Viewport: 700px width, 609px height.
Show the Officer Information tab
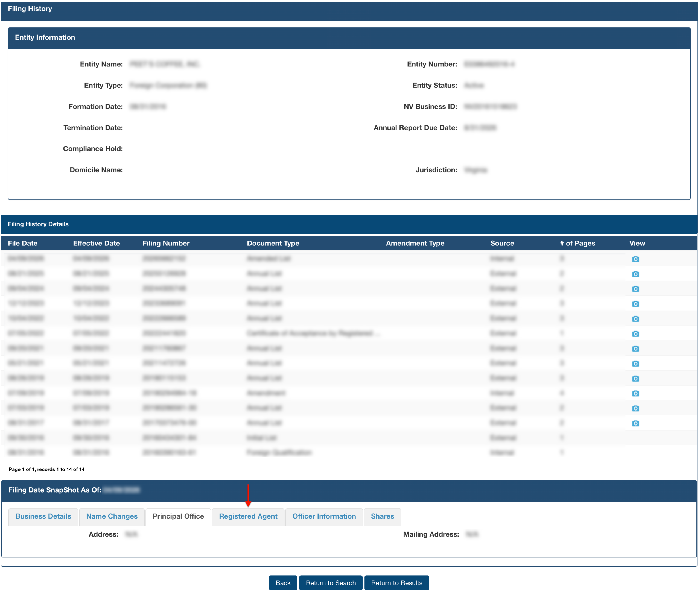pyautogui.click(x=324, y=516)
